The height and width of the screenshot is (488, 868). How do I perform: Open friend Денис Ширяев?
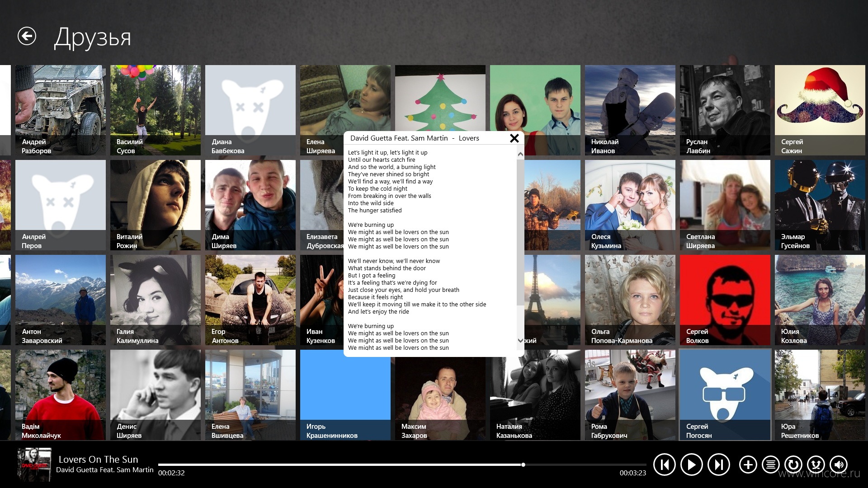tap(156, 395)
